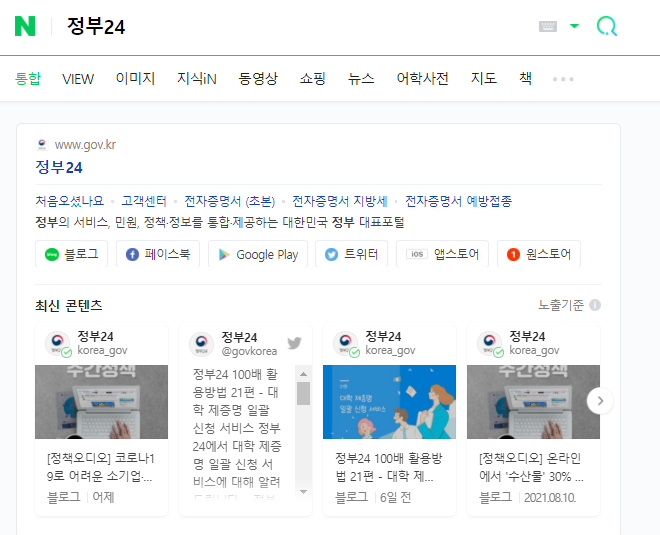Click the tweet card scroll down arrow
Image resolution: width=660 pixels, height=535 pixels.
[303, 491]
